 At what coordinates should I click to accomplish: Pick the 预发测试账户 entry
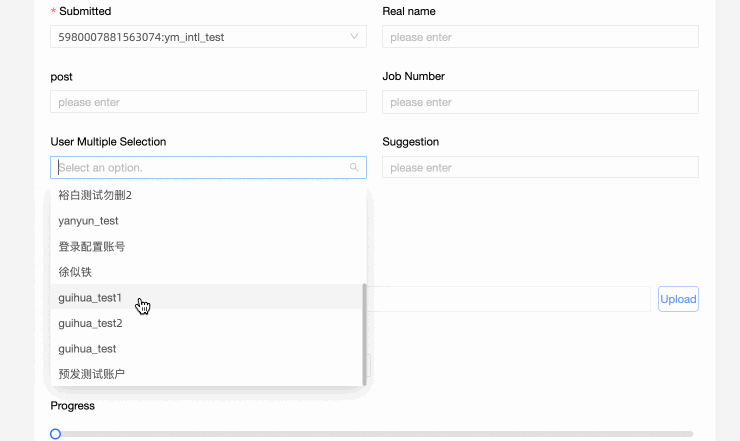pos(92,374)
